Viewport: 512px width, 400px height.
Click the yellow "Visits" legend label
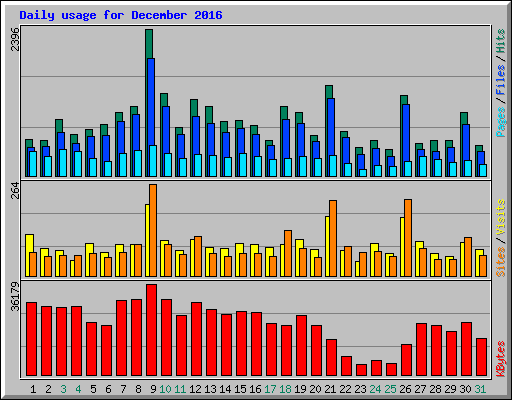click(501, 218)
